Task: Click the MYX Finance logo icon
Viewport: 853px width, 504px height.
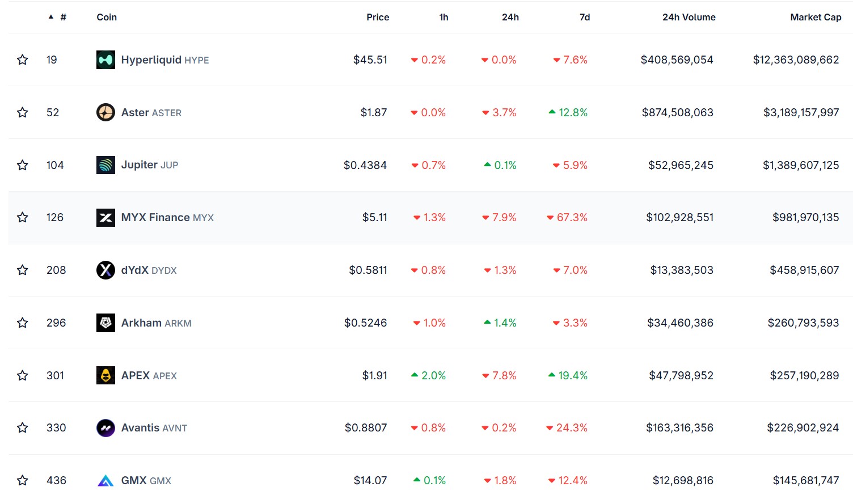Action: [x=105, y=218]
